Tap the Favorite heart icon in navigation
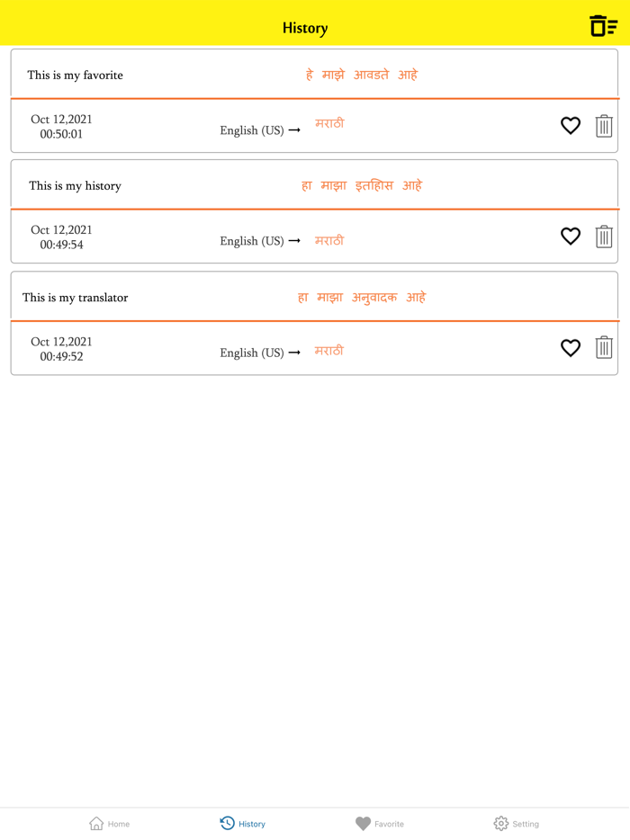 [363, 823]
